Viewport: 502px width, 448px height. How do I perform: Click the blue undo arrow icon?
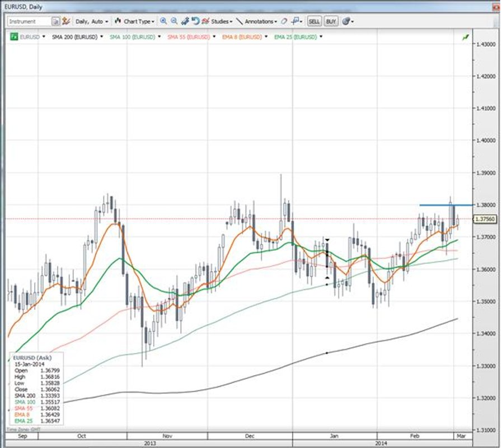[x=195, y=21]
